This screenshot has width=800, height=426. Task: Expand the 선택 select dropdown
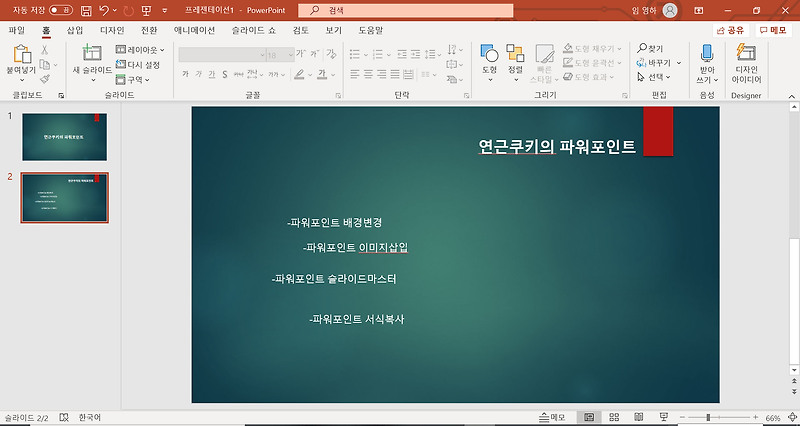coord(654,77)
